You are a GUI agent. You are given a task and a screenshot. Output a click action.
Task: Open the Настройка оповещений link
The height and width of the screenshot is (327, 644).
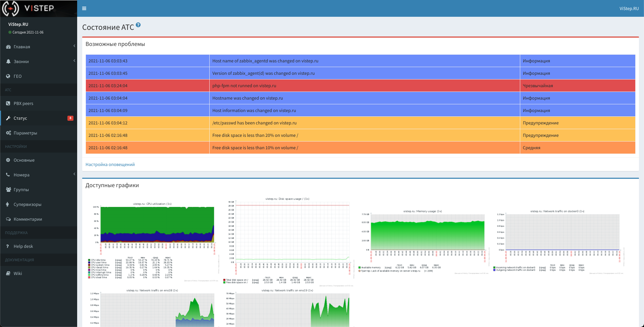pos(110,165)
